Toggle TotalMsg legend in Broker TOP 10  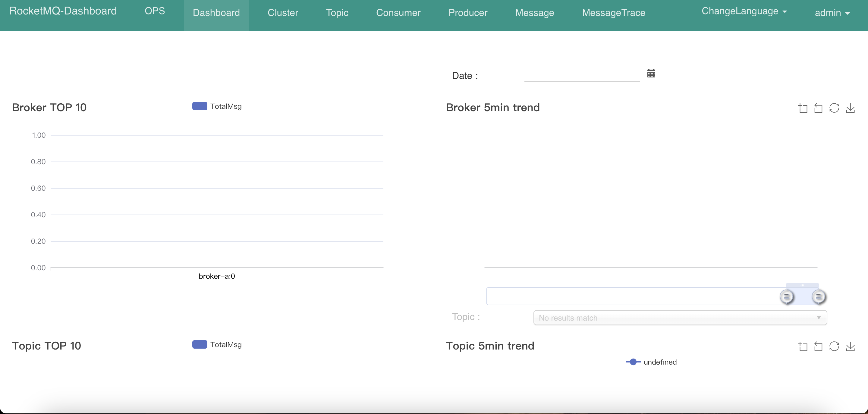click(x=217, y=106)
